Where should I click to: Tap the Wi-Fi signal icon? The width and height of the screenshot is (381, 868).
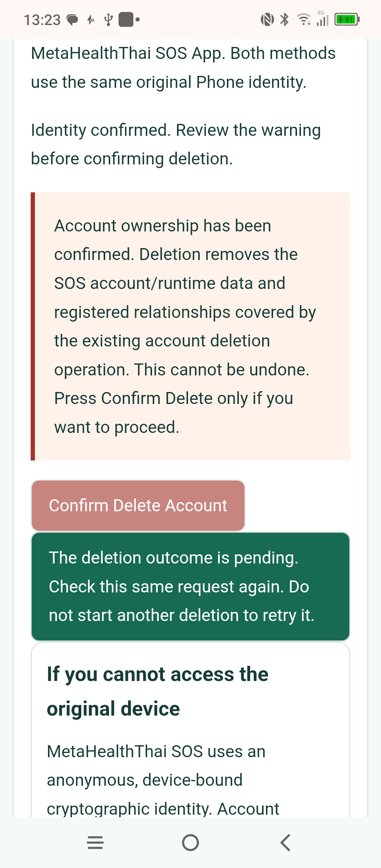304,19
